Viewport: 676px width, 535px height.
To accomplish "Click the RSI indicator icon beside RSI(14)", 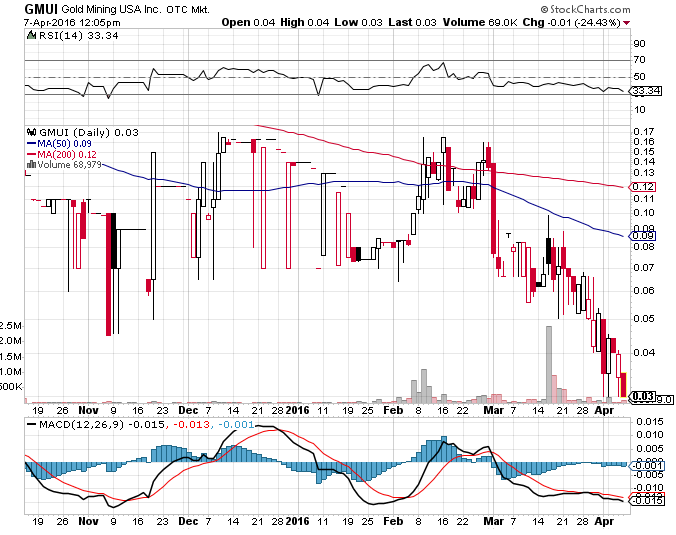I will coord(31,35).
